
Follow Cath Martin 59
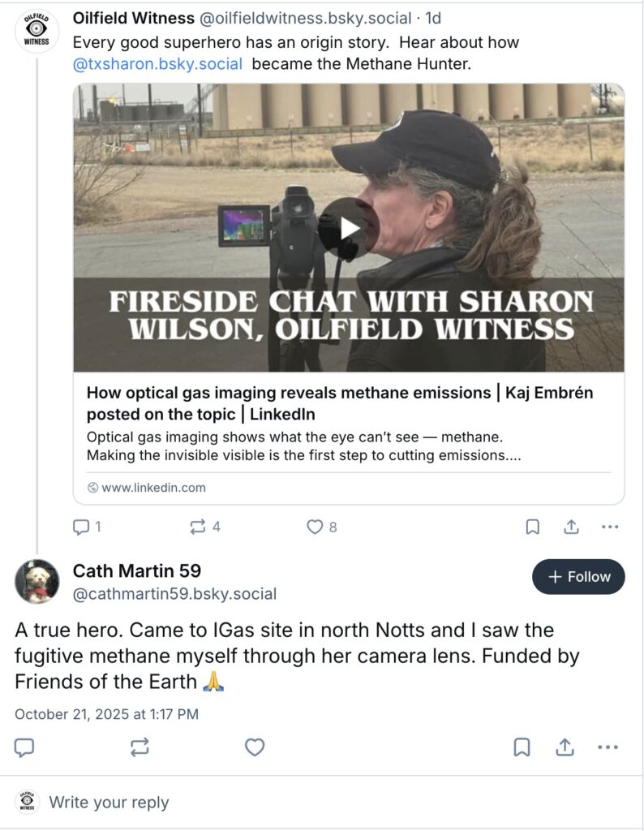click(578, 577)
